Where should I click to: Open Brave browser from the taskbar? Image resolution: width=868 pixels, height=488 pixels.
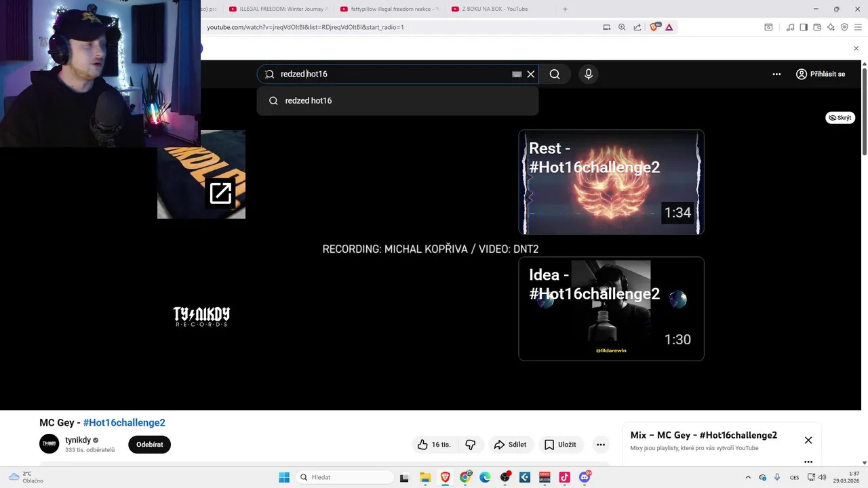click(446, 477)
